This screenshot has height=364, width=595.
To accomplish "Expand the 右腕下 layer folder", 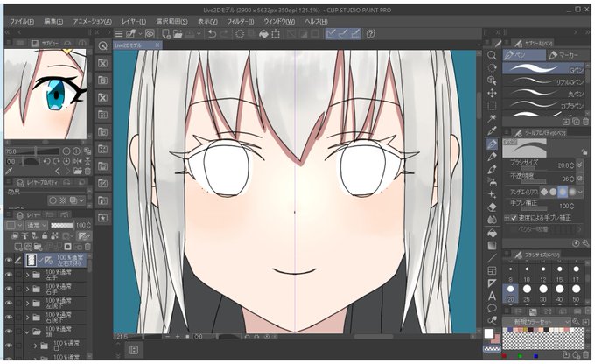I will (27, 318).
